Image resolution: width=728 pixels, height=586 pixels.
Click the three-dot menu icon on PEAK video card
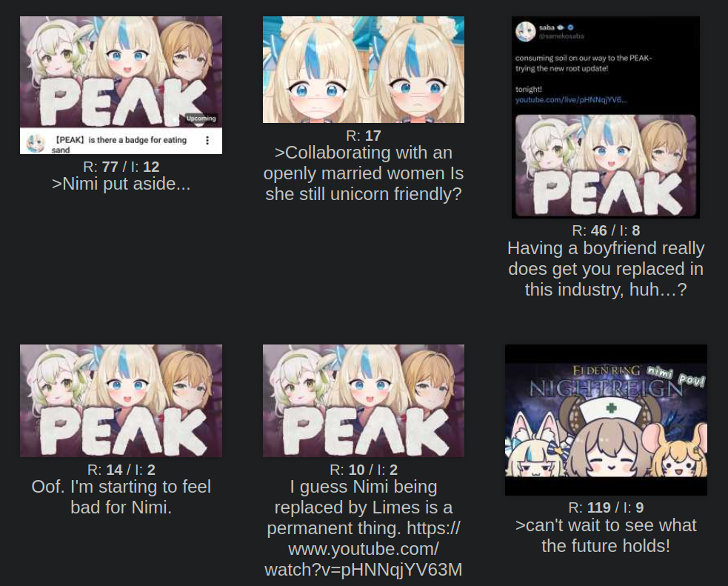(x=207, y=140)
